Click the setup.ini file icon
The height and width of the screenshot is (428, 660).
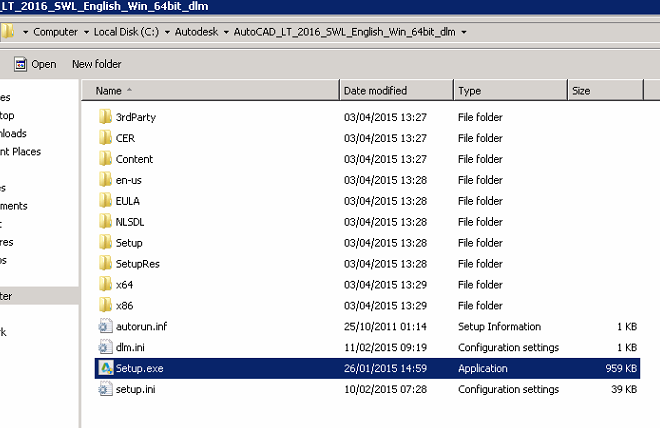click(x=105, y=389)
